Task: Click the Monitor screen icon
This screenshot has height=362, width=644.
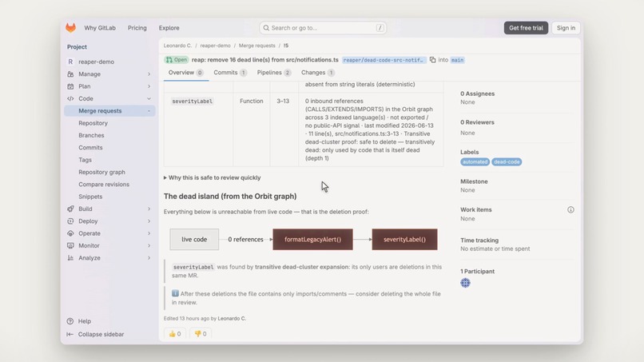Action: click(70, 245)
